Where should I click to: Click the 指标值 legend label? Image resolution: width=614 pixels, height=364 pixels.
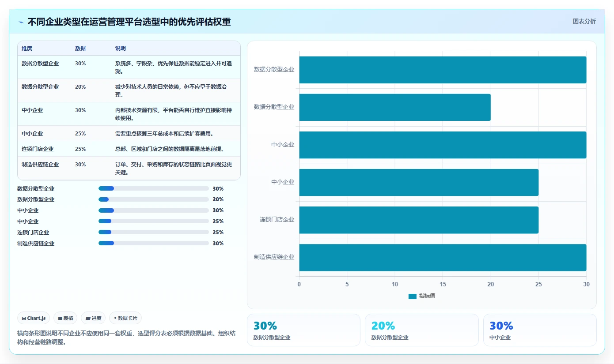coord(427,296)
